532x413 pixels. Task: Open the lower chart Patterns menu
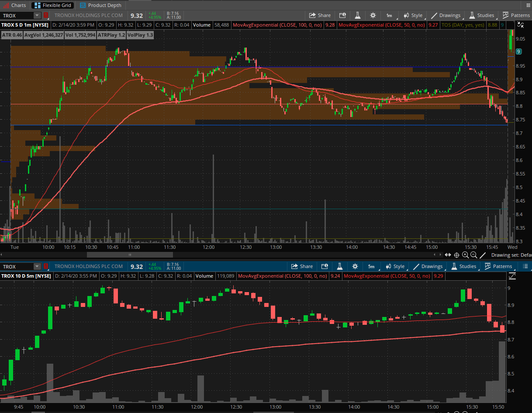click(498, 266)
